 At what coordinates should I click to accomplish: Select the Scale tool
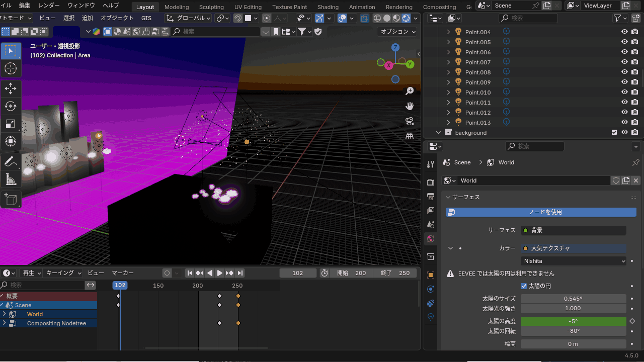click(x=11, y=124)
